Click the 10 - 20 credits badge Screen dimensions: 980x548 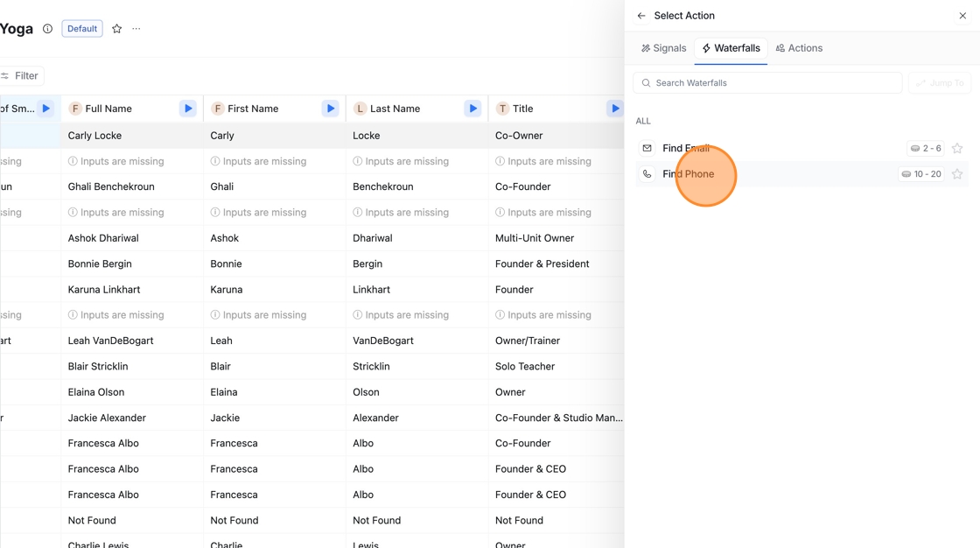[x=921, y=174]
